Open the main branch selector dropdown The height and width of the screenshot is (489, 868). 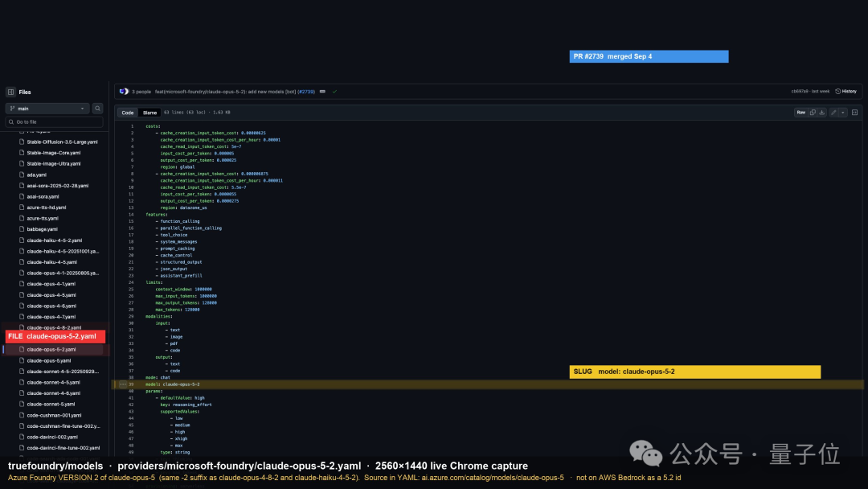click(47, 109)
